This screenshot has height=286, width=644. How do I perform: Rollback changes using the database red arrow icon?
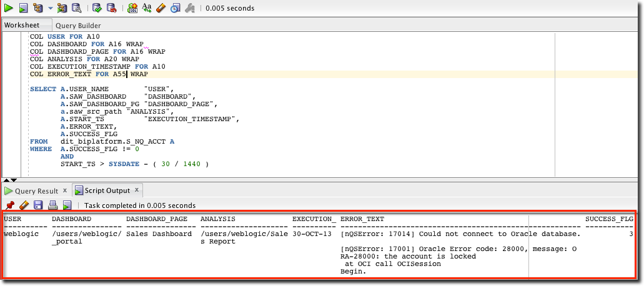tap(111, 7)
